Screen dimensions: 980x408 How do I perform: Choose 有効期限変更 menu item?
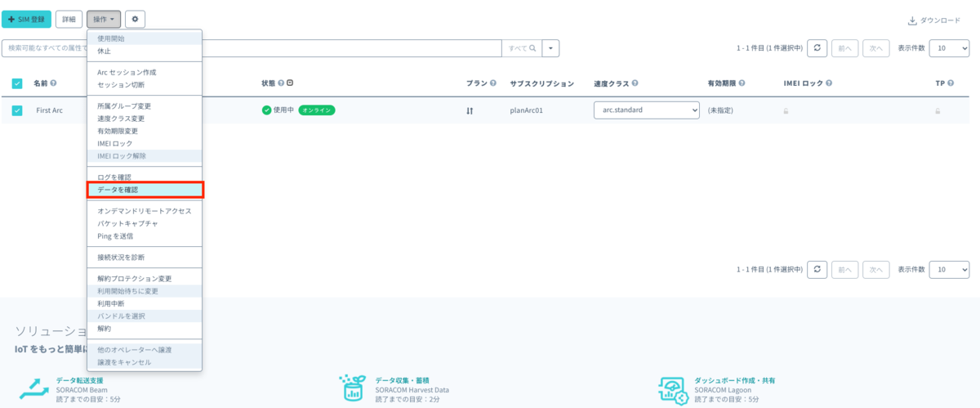145,131
